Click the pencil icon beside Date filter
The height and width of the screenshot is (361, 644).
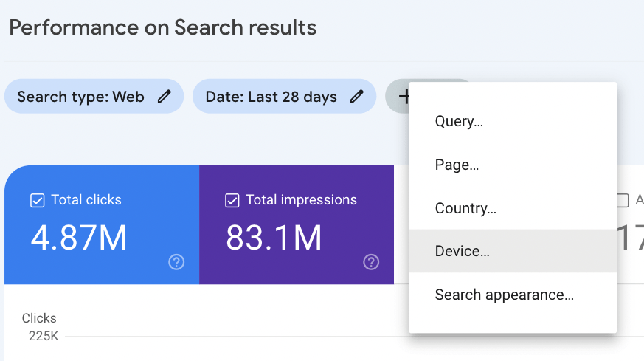click(x=357, y=97)
